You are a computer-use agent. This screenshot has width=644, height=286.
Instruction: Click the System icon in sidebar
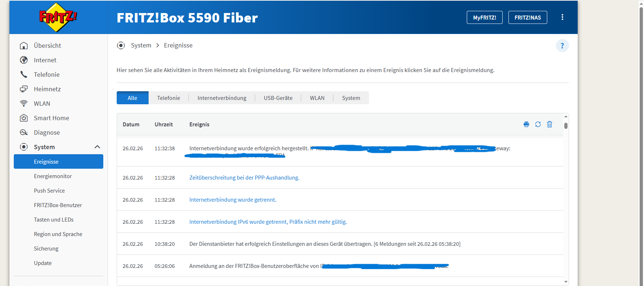pos(24,147)
